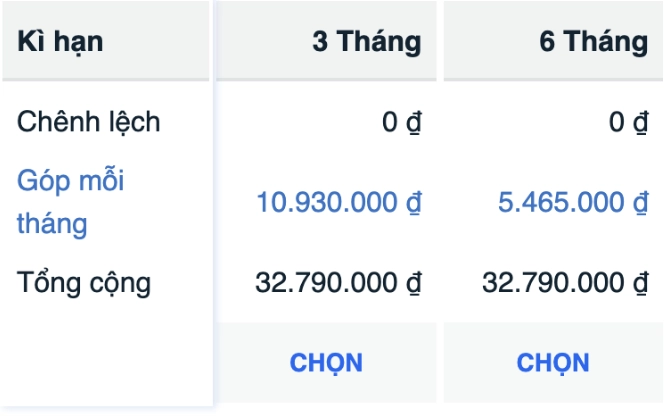Click the ₫ symbol after 10.930.000

pyautogui.click(x=413, y=203)
